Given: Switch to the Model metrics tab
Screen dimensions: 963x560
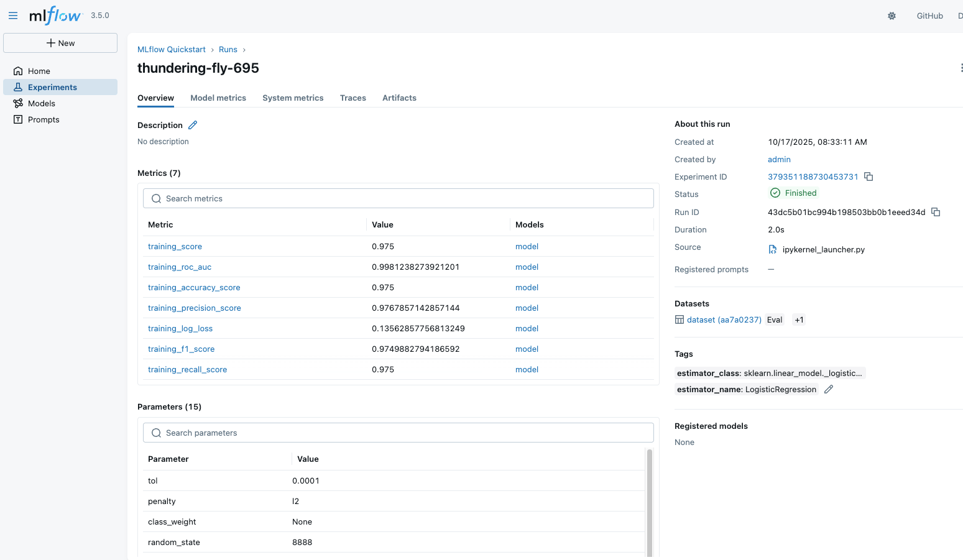Looking at the screenshot, I should pos(218,98).
